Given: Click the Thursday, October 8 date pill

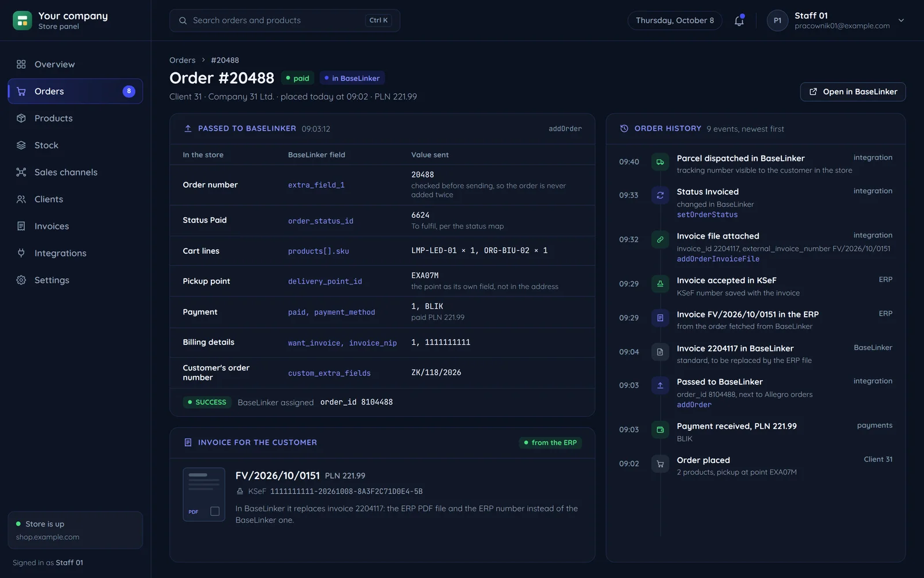Looking at the screenshot, I should point(675,21).
